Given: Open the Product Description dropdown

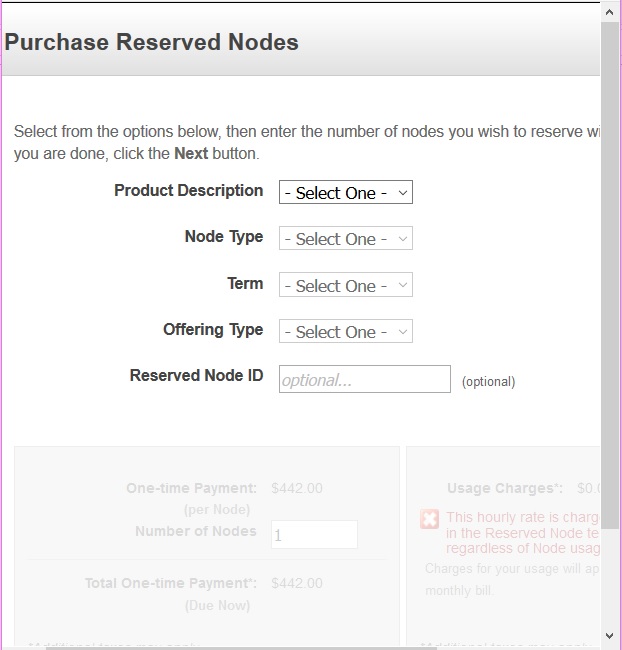Looking at the screenshot, I should 345,193.
